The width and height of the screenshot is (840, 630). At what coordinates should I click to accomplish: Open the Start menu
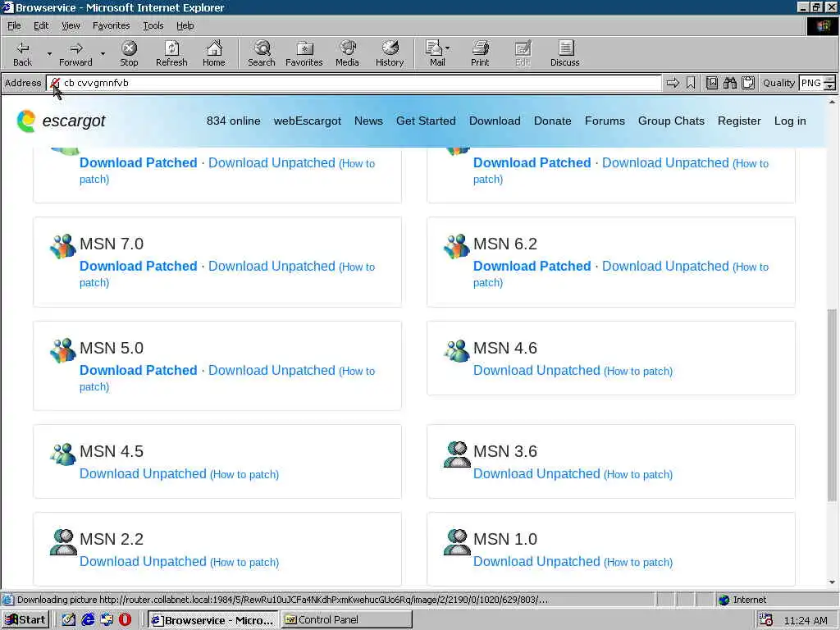(25, 620)
